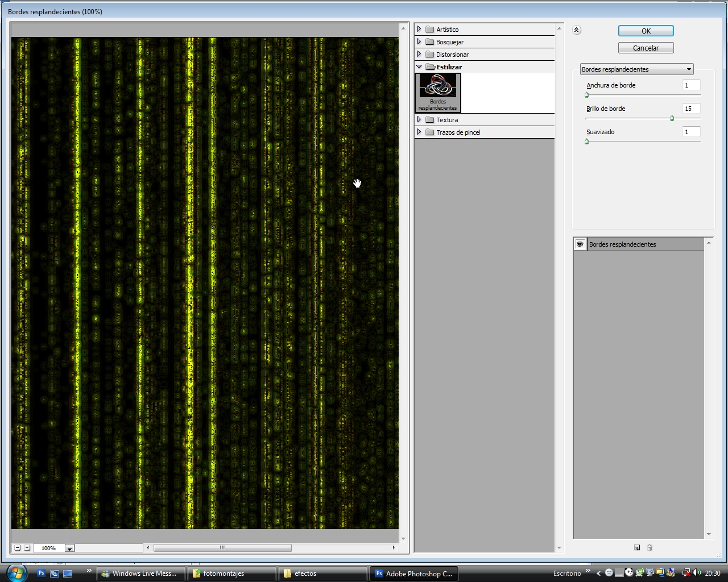Collapse the filter settings panel

(577, 30)
